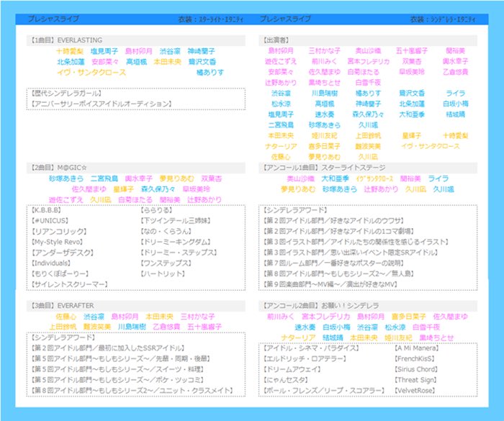
Task: Select the 【2曲目】M@GIC☆ section header
Action: 135,168
